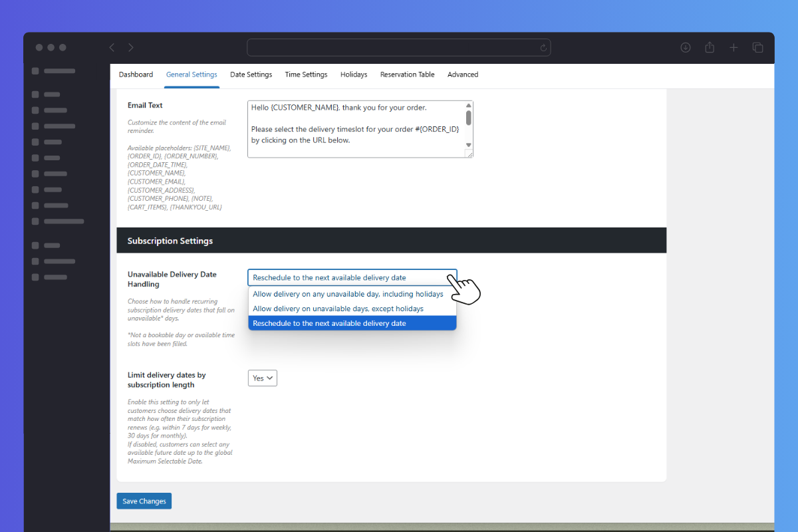The image size is (798, 532).
Task: Click the browser forward arrow
Action: [131, 48]
